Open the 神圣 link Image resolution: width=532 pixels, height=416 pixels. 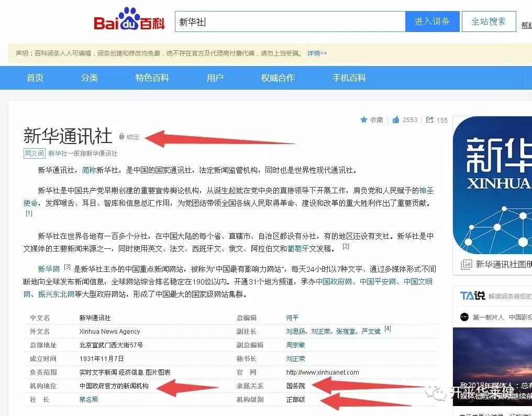(426, 191)
